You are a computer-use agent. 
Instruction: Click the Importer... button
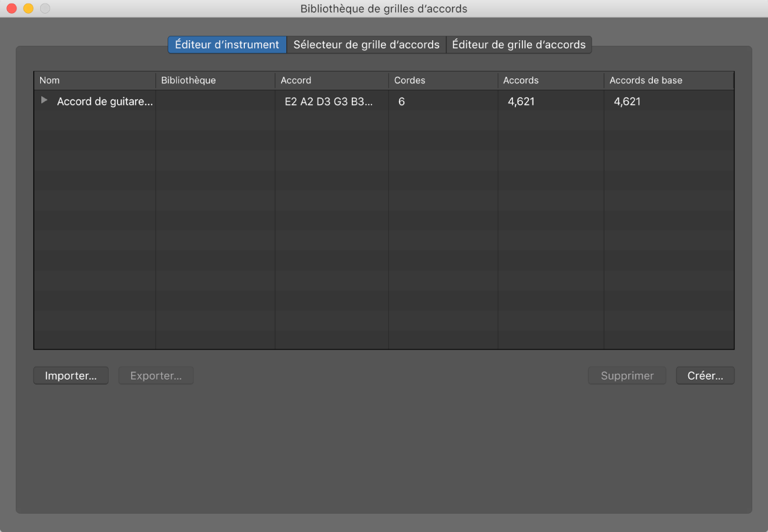pyautogui.click(x=71, y=376)
